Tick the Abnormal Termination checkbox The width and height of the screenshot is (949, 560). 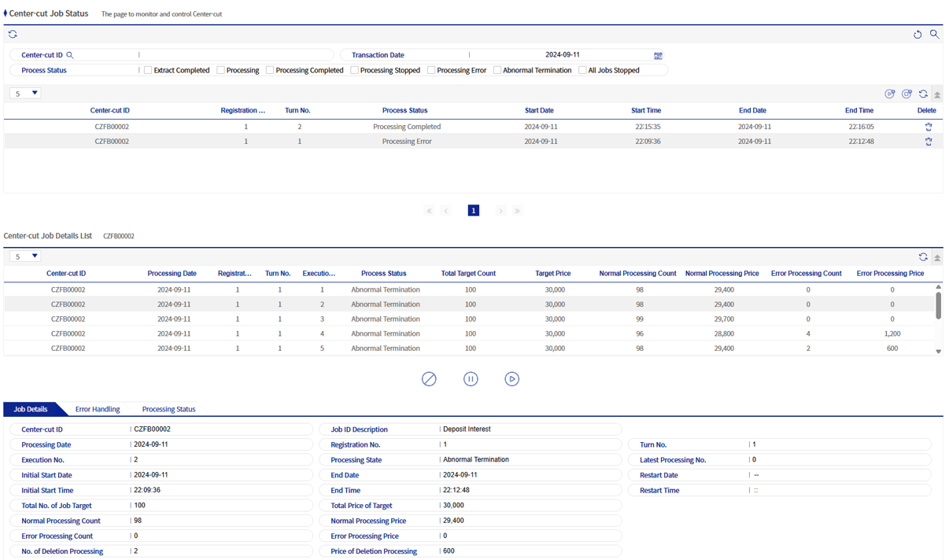coord(497,71)
